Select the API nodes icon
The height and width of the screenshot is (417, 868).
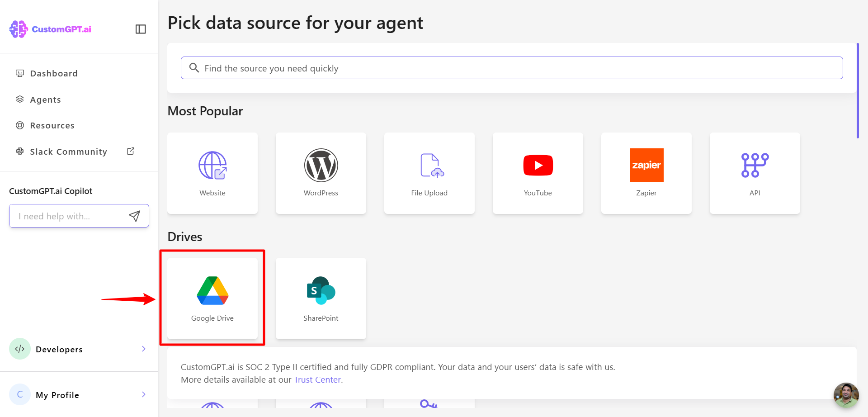[x=755, y=165]
